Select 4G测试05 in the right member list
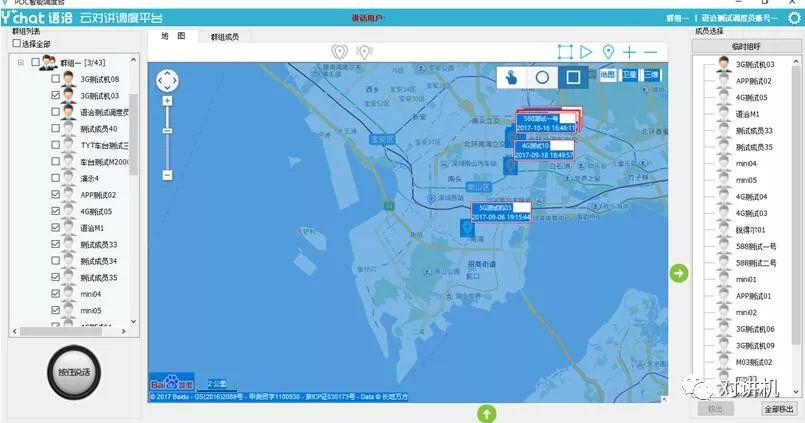 tap(752, 98)
